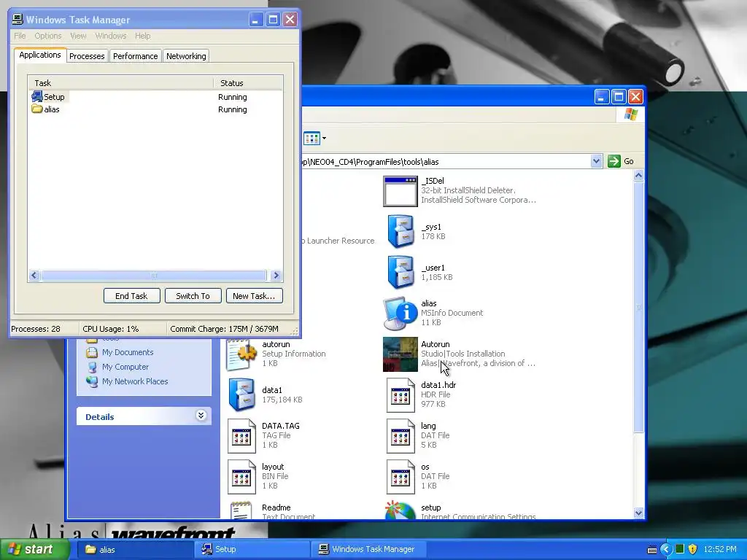Image resolution: width=747 pixels, height=560 pixels.
Task: Click Task Manager horizontal scrollbar thumb
Action: [153, 275]
